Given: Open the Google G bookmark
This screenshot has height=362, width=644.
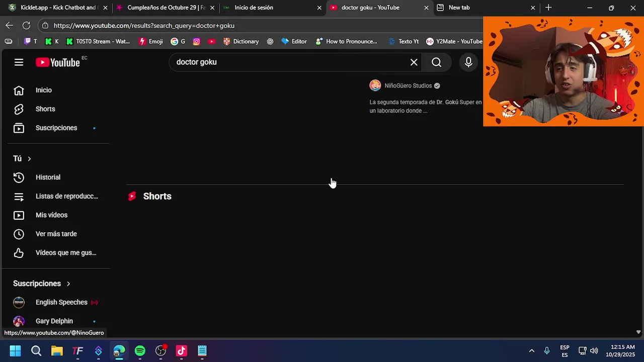Looking at the screenshot, I should click(x=178, y=41).
